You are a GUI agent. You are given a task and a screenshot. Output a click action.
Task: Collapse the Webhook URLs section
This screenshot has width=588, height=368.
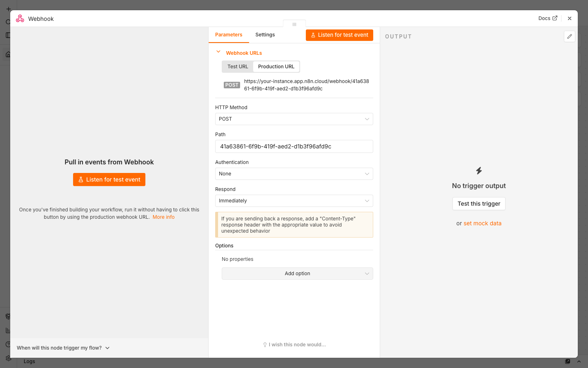click(x=218, y=52)
